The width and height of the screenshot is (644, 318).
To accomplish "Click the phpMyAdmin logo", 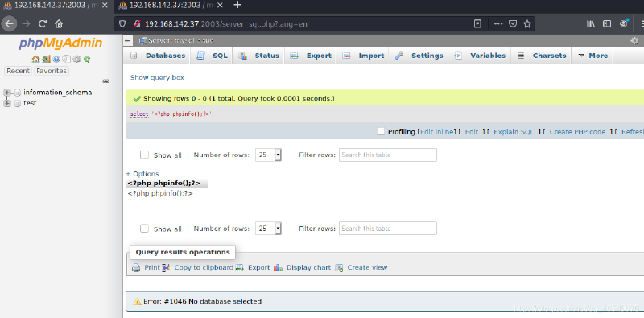I will [x=60, y=43].
